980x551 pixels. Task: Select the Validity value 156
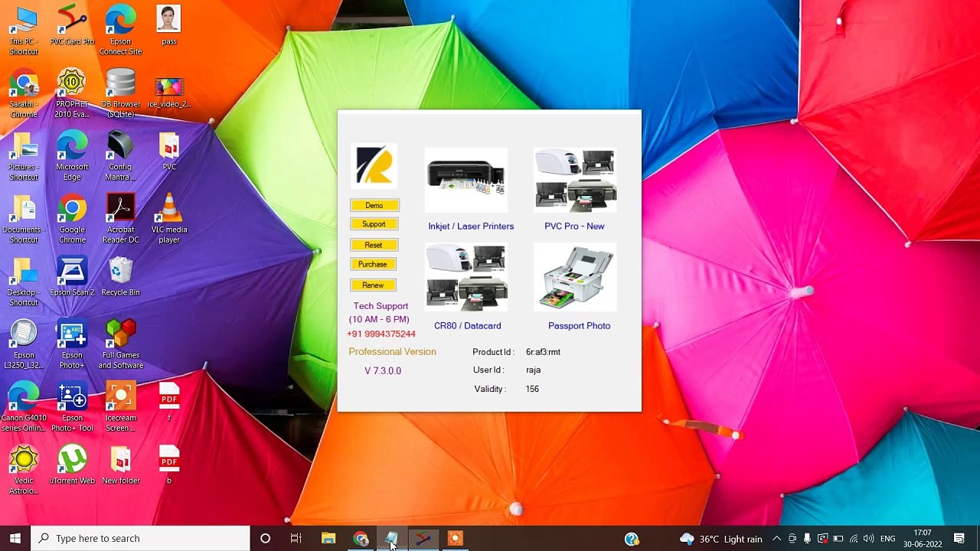532,390
